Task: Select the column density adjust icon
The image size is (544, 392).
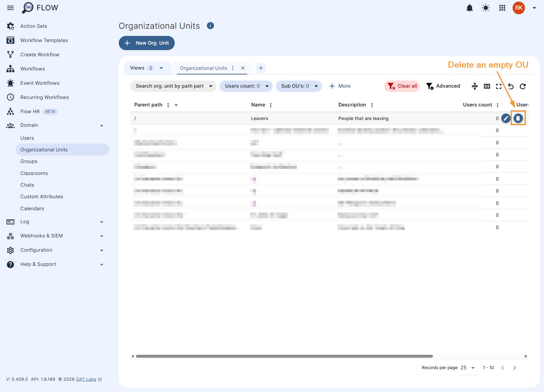Action: pos(474,86)
